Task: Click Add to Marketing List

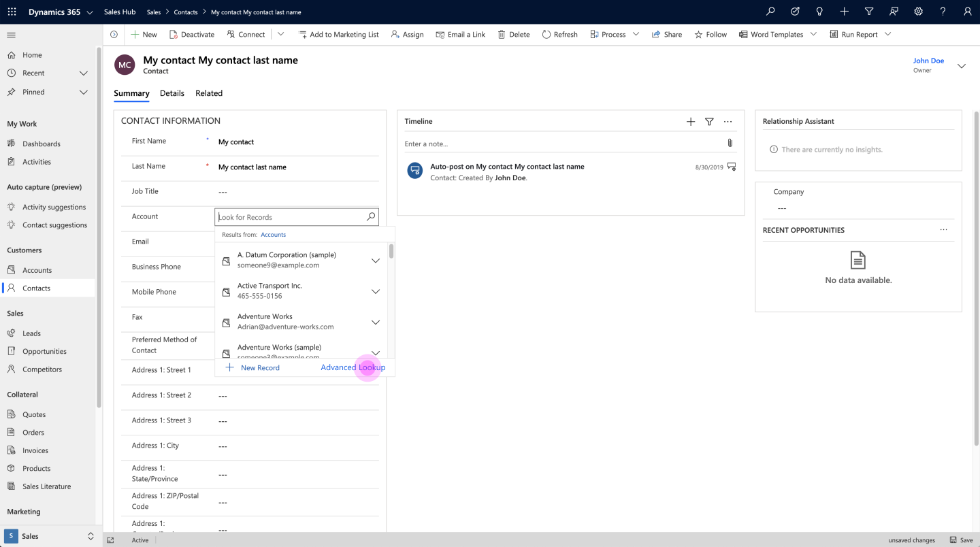Action: coord(338,34)
